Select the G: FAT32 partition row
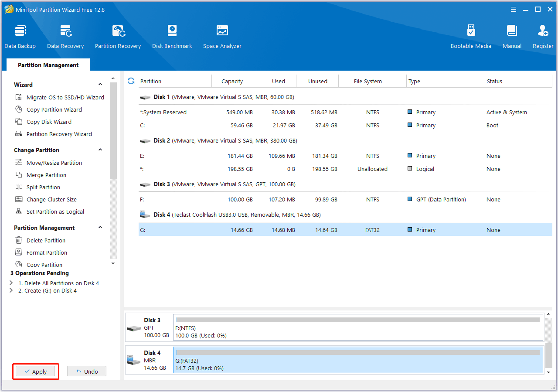Image resolution: width=558 pixels, height=392 pixels. click(345, 230)
